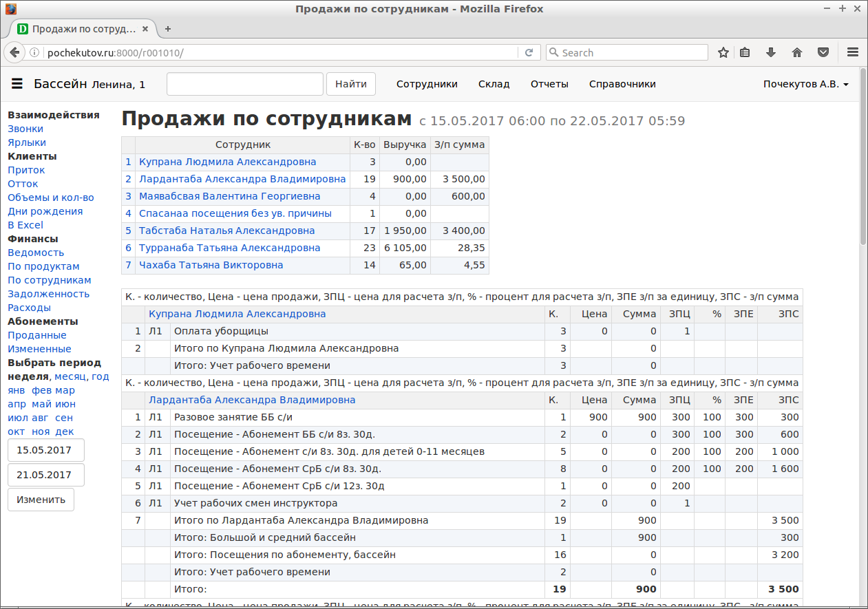Viewport: 868px width, 609px height.
Task: Open the Справочники menu
Action: (x=622, y=84)
